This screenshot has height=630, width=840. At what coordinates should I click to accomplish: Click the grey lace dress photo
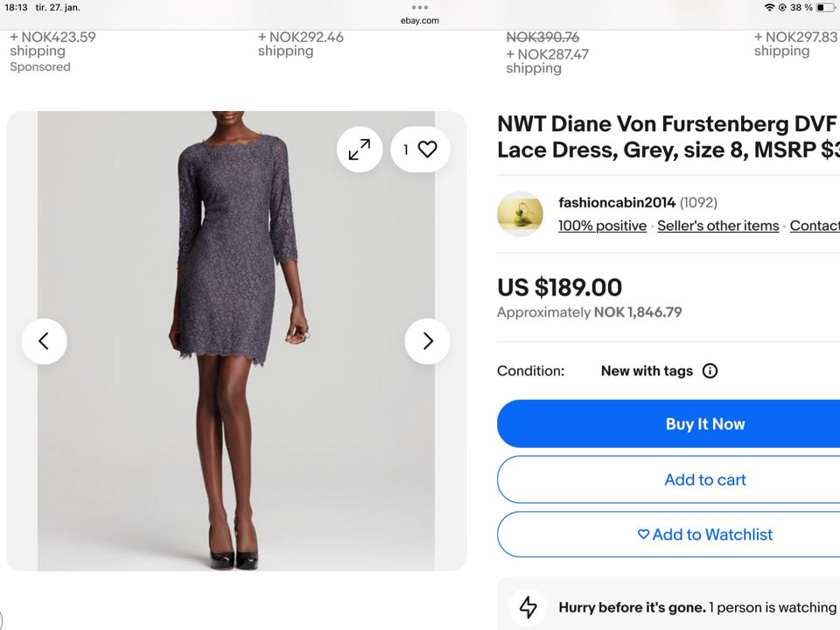click(x=236, y=341)
